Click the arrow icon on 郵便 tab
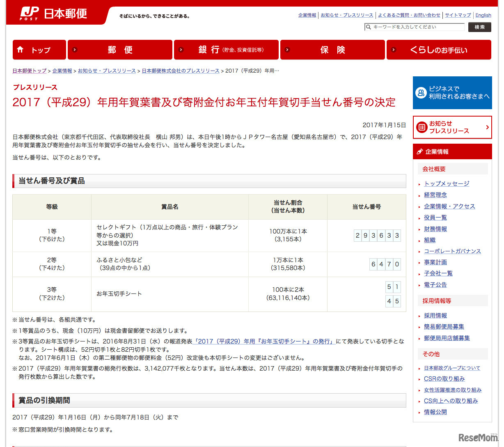 click(x=75, y=50)
